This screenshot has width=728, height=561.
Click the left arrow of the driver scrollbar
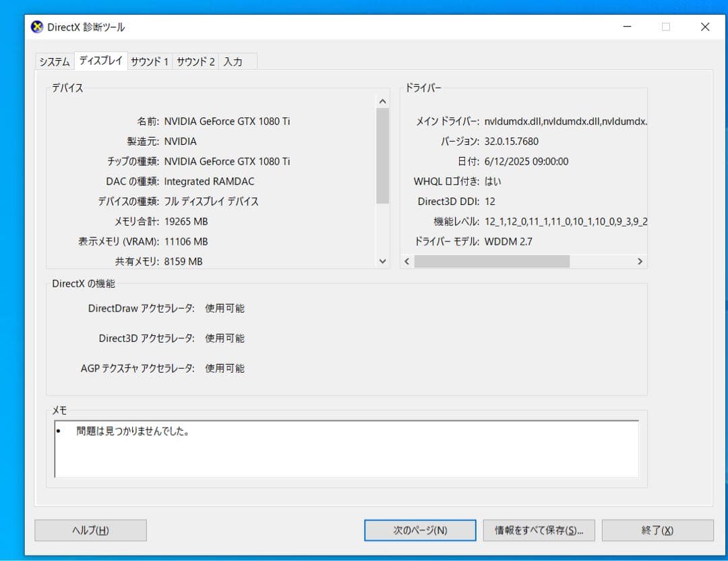[x=406, y=261]
